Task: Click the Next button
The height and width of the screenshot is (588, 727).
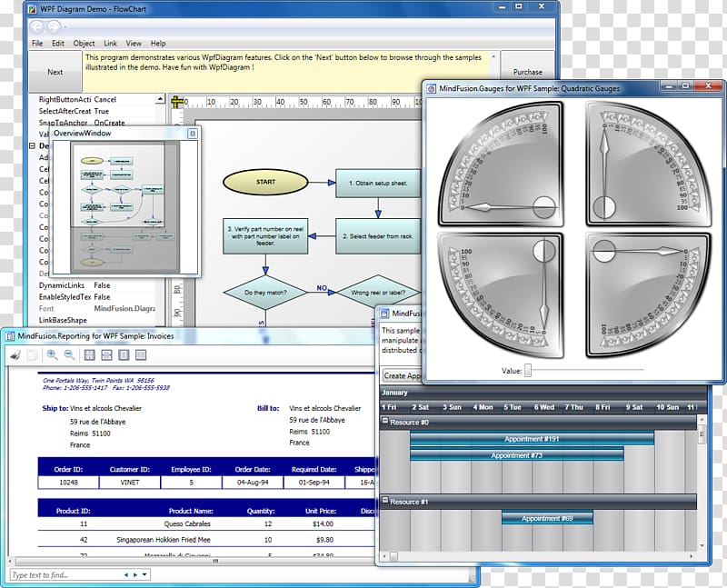Action: point(55,72)
